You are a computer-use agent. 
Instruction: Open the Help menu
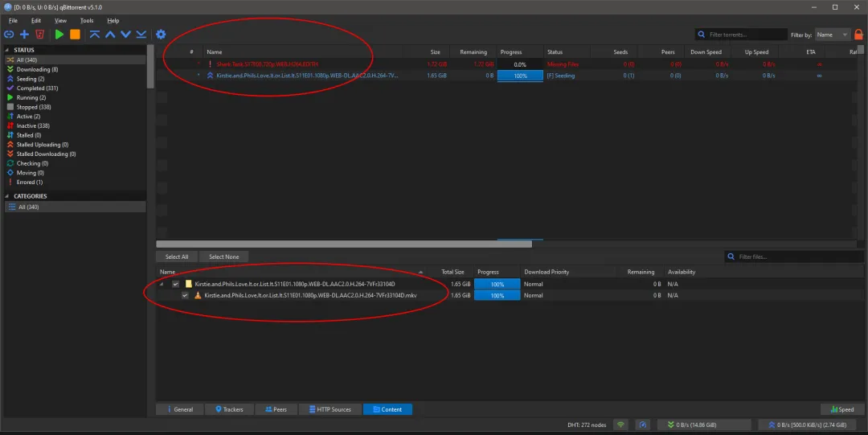pos(113,20)
